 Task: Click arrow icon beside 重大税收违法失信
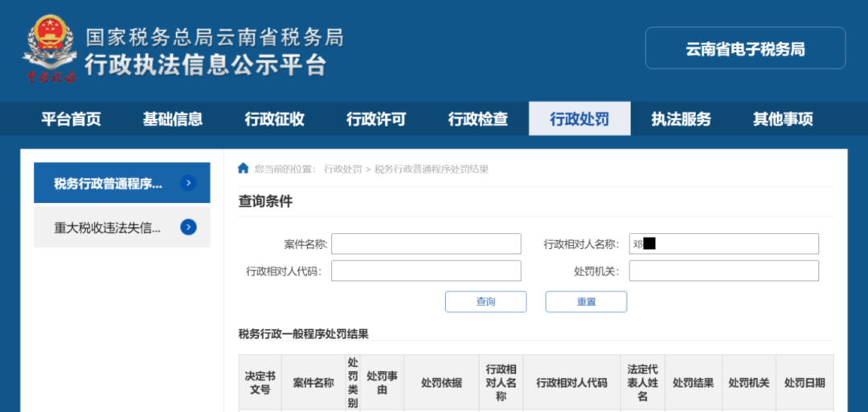point(188,227)
